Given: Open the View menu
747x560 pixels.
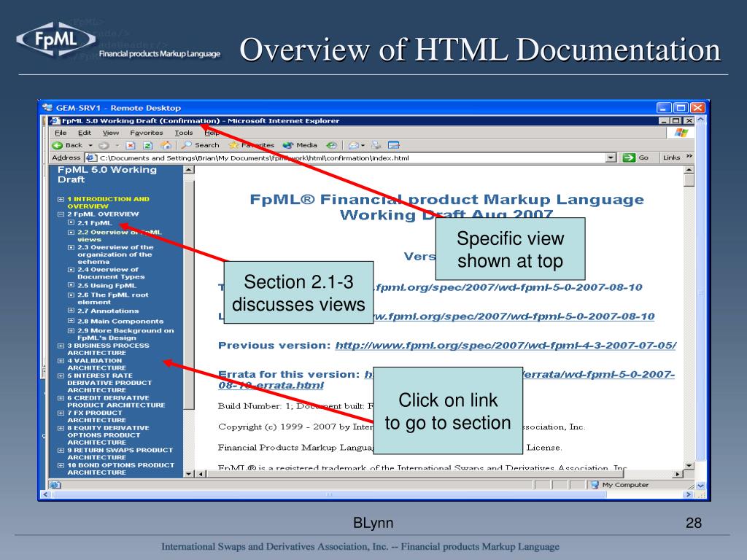Looking at the screenshot, I should (111, 133).
